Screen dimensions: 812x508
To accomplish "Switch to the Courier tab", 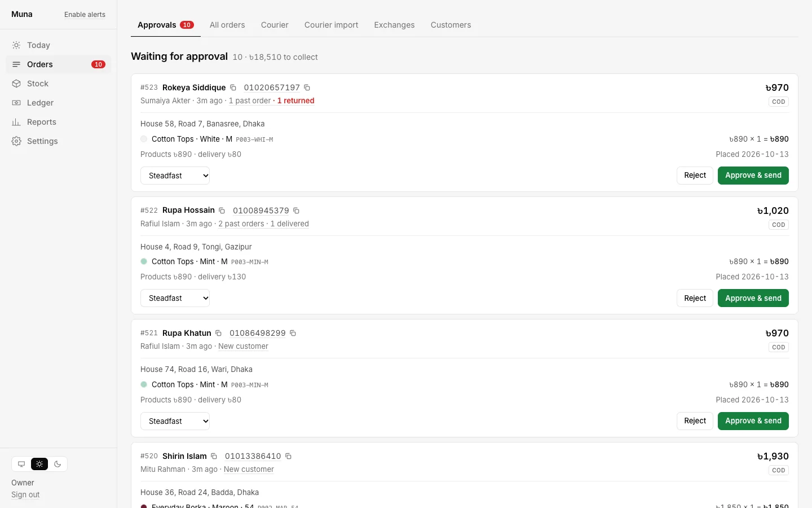I will [x=275, y=25].
